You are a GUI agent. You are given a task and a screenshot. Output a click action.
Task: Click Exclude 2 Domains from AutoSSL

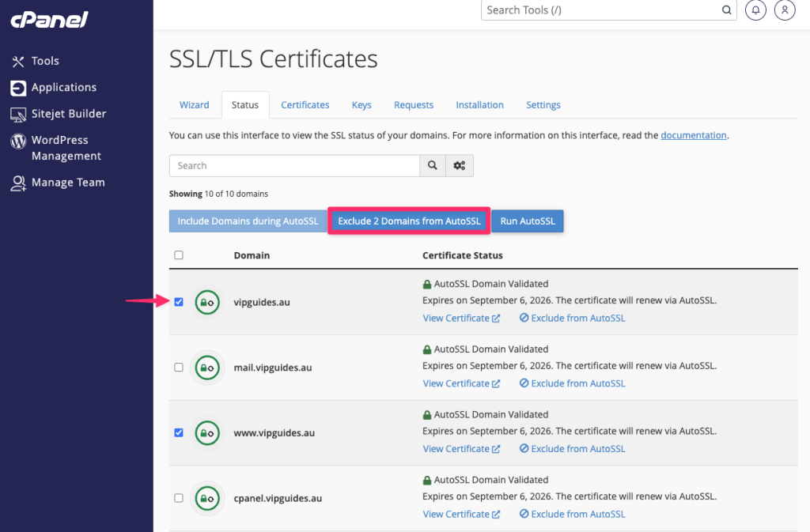pos(409,221)
